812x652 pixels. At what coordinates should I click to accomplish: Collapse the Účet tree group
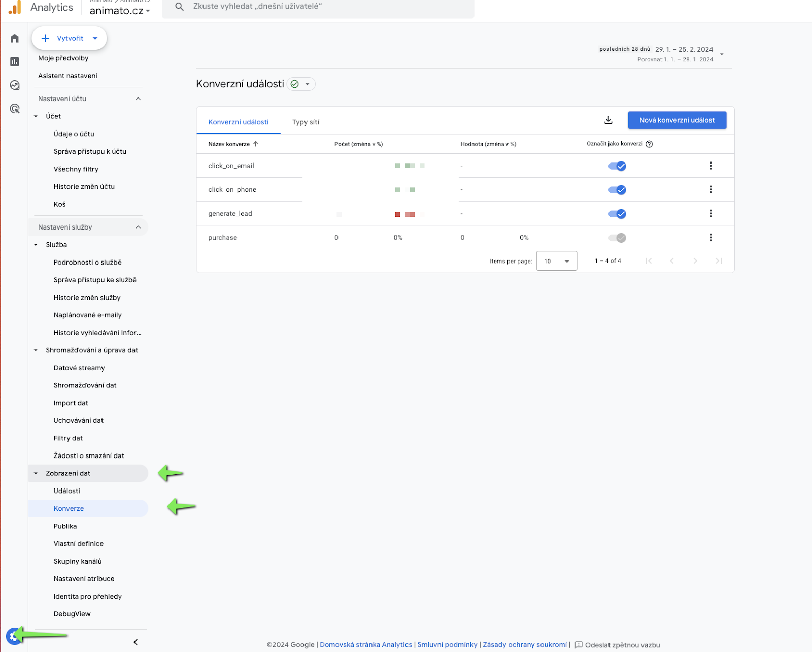tap(36, 116)
